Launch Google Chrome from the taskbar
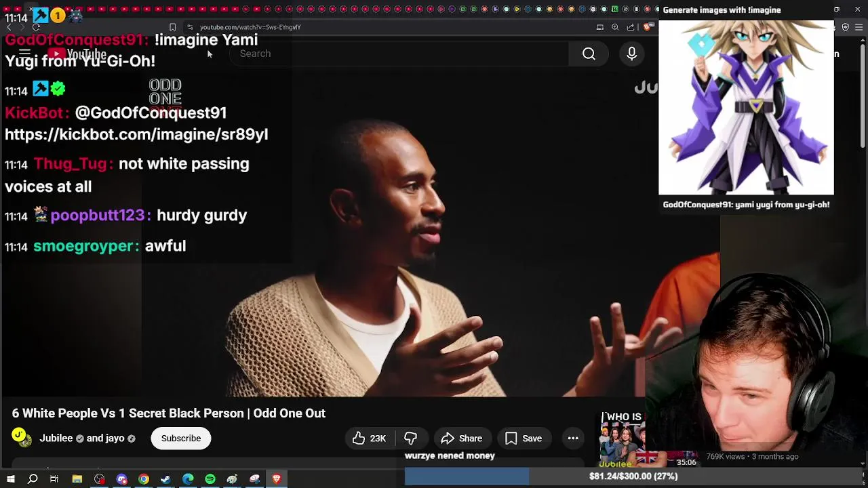The image size is (868, 488). pos(144,479)
